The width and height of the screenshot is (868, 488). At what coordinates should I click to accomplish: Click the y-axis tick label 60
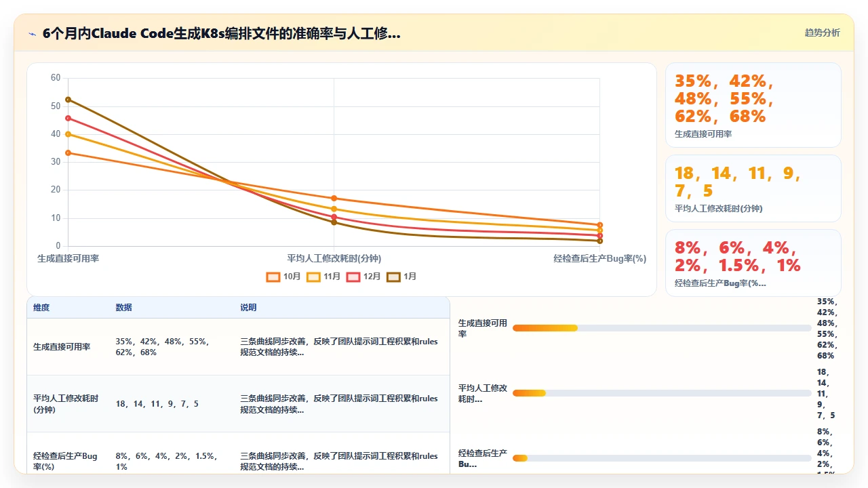tap(56, 78)
